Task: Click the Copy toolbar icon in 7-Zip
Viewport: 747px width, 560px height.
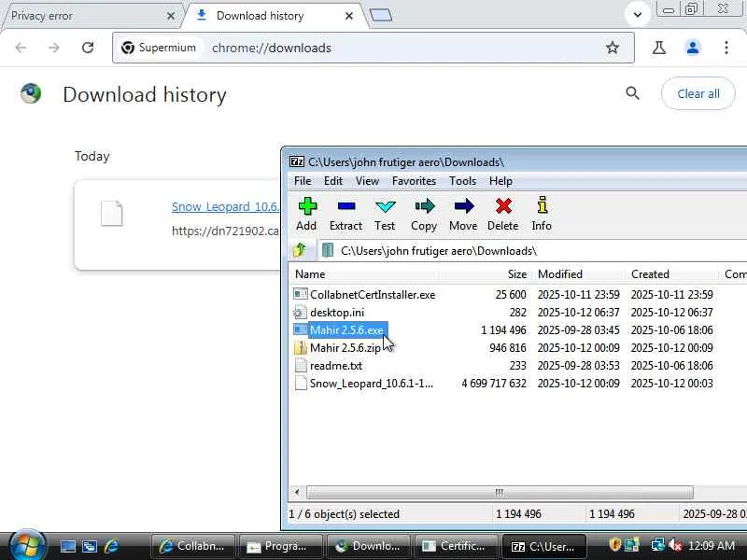Action: click(424, 215)
